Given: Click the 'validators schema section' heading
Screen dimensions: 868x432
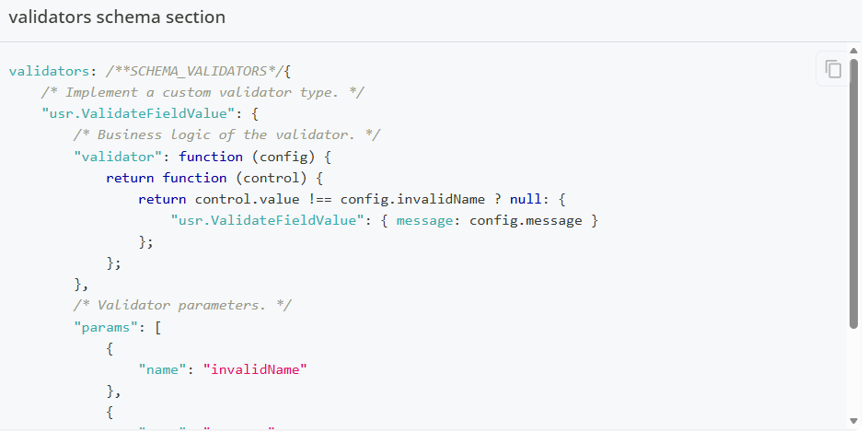Looking at the screenshot, I should click(117, 18).
